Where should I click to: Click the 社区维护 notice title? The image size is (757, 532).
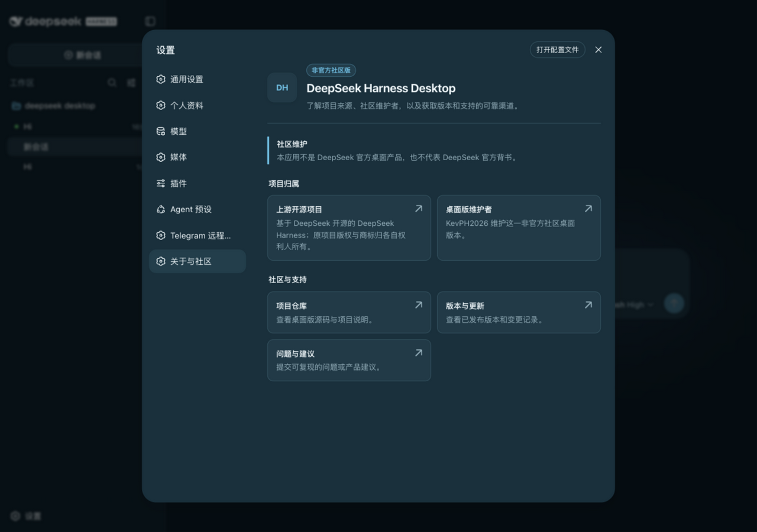tap(292, 144)
